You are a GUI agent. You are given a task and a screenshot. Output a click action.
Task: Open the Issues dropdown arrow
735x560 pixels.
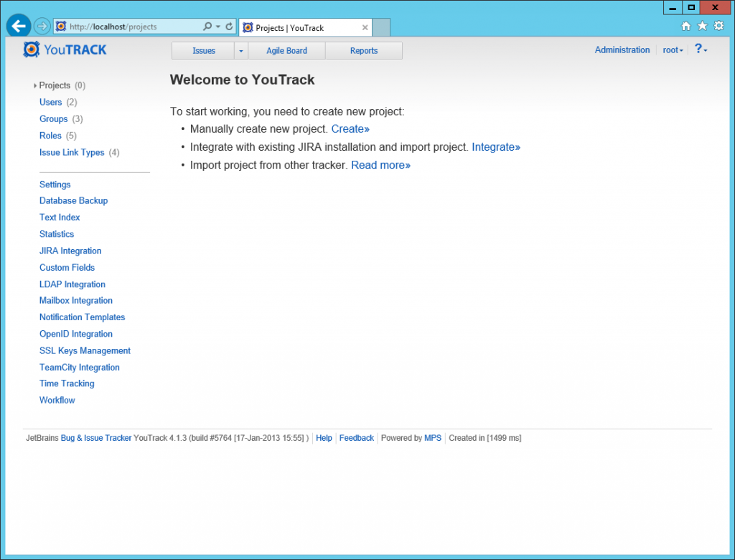click(x=241, y=51)
